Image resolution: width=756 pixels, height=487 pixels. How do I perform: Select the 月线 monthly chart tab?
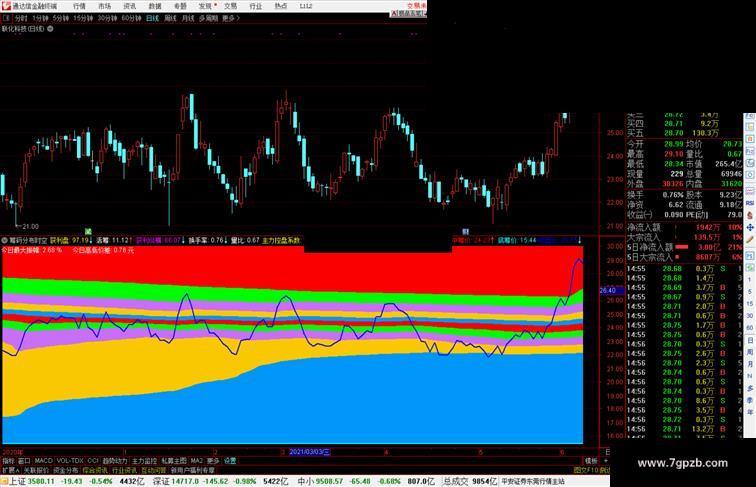[188, 18]
